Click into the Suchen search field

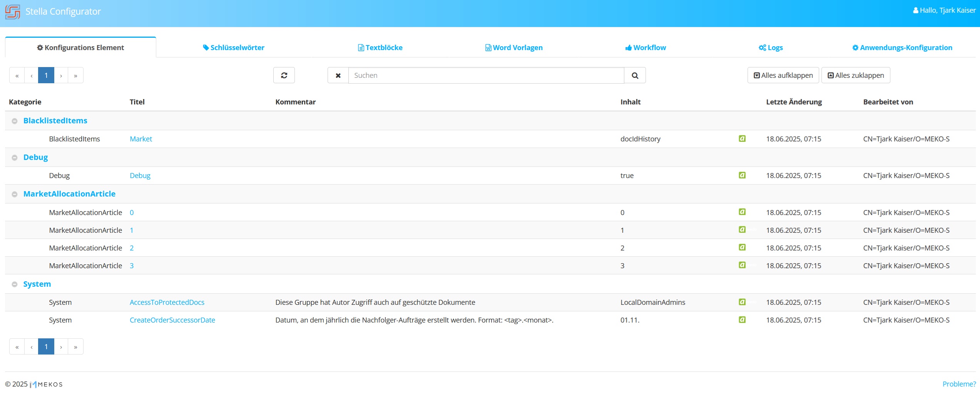(x=486, y=76)
